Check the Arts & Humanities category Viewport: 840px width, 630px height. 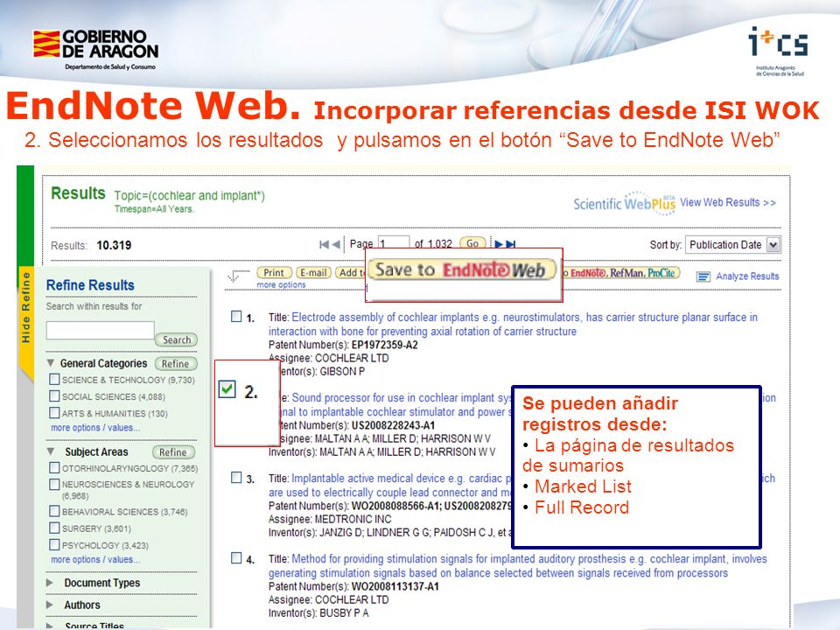click(x=54, y=412)
